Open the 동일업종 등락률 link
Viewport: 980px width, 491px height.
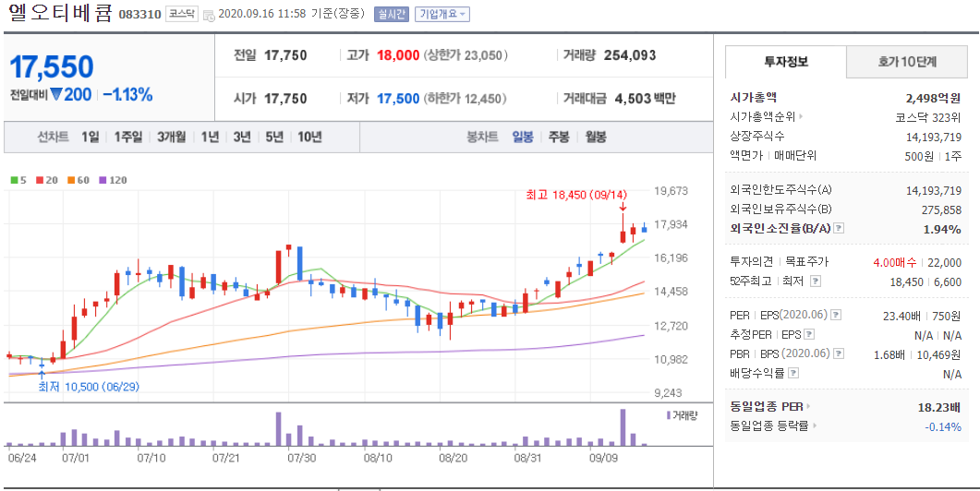(772, 426)
